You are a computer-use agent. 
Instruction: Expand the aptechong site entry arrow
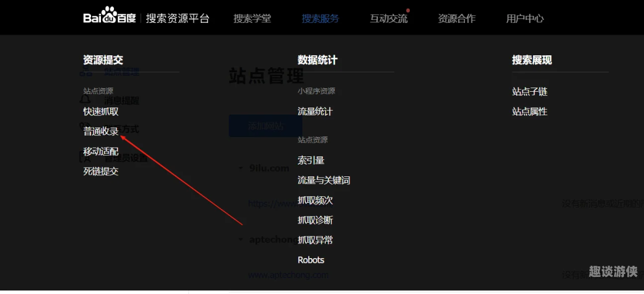(241, 239)
